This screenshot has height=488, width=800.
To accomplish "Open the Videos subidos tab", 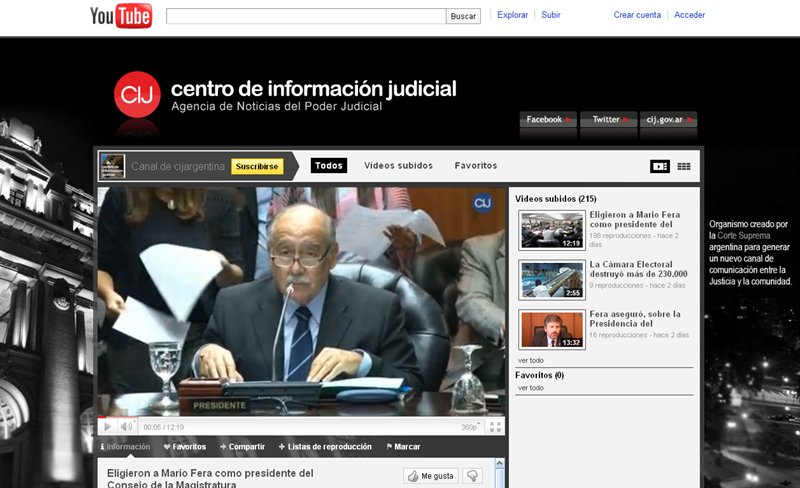I will [398, 165].
